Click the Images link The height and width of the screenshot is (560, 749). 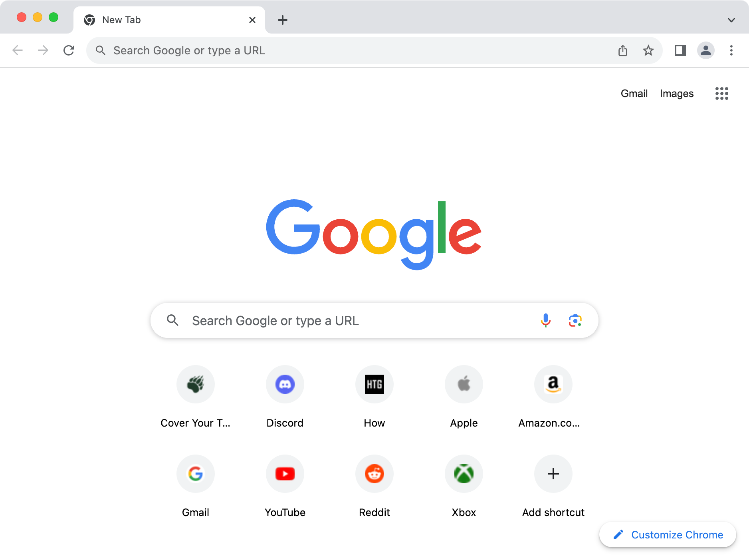(676, 93)
